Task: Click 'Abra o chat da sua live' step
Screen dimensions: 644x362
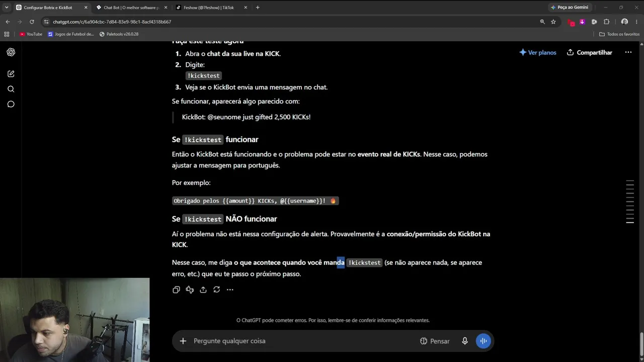Action: point(233,54)
